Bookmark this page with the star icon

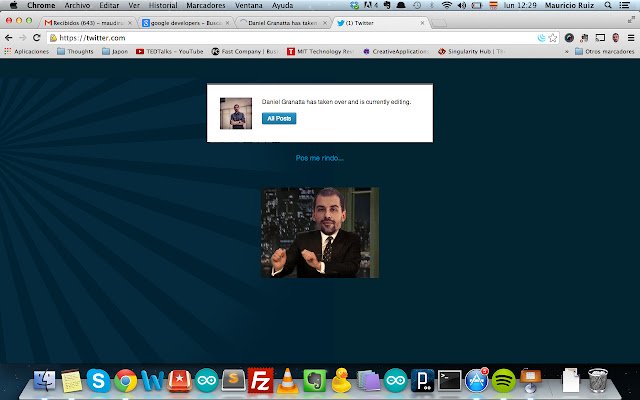tap(553, 38)
